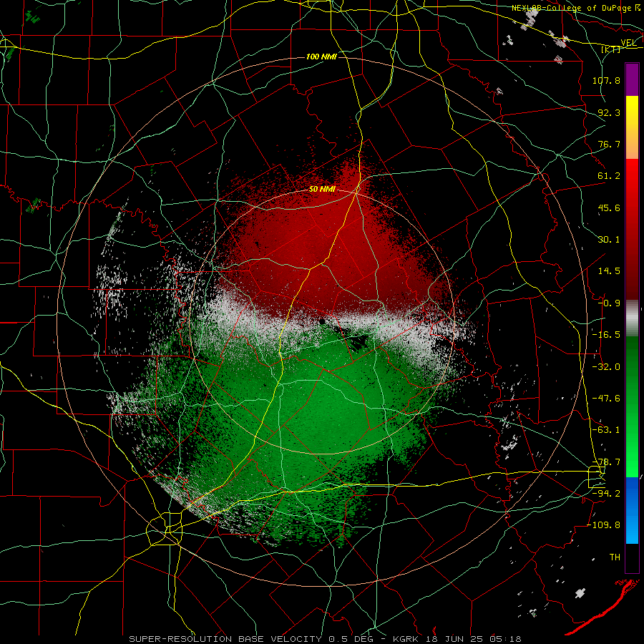The image size is (644, 644).
Task: Click the 100 NMI range ring label
Action: (321, 57)
